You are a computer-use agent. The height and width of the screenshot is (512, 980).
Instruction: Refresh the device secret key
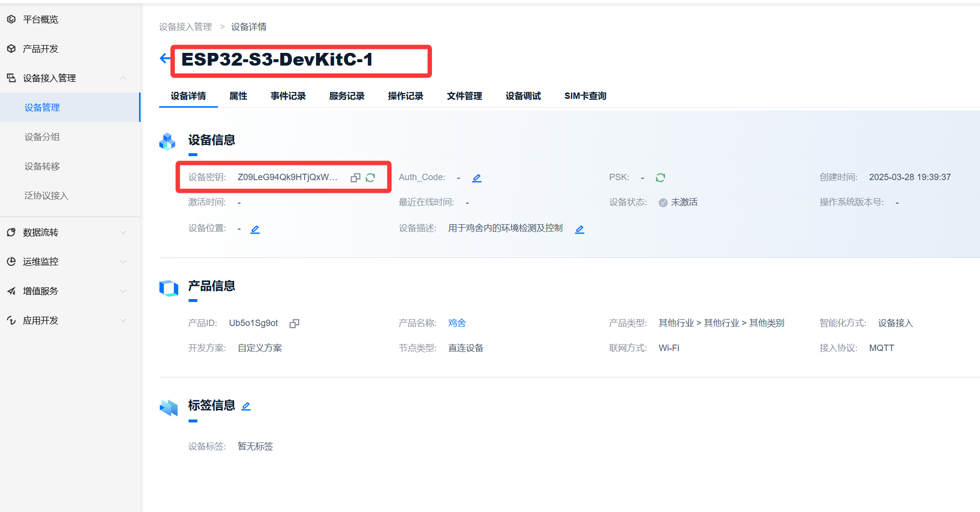(x=370, y=178)
